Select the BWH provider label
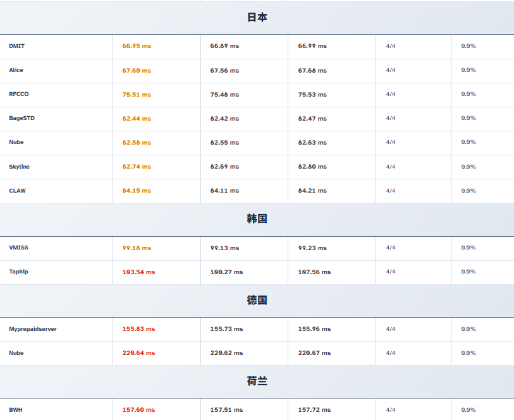 [x=15, y=410]
